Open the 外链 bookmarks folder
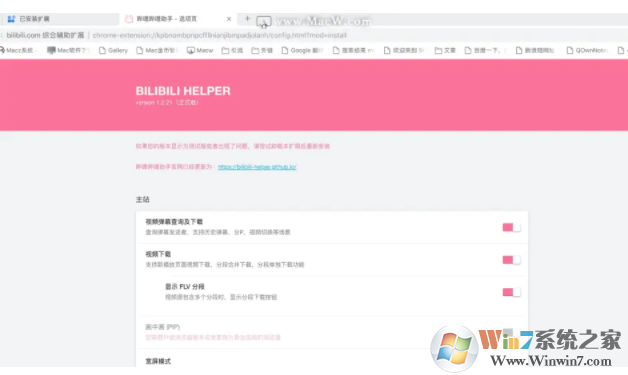The width and height of the screenshot is (628, 375). coord(262,50)
